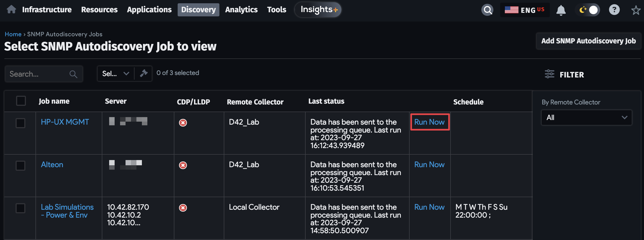Run the HP-UX MGMT job now
The height and width of the screenshot is (240, 644).
(429, 122)
